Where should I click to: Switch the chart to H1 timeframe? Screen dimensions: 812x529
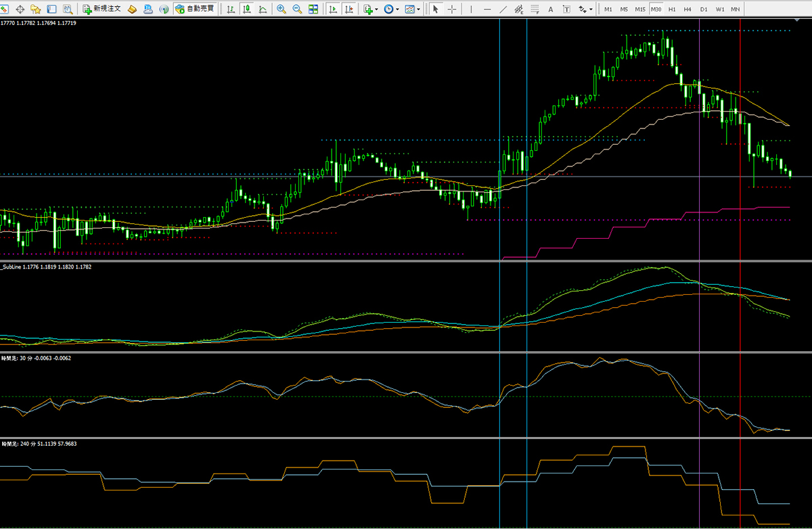pyautogui.click(x=672, y=9)
